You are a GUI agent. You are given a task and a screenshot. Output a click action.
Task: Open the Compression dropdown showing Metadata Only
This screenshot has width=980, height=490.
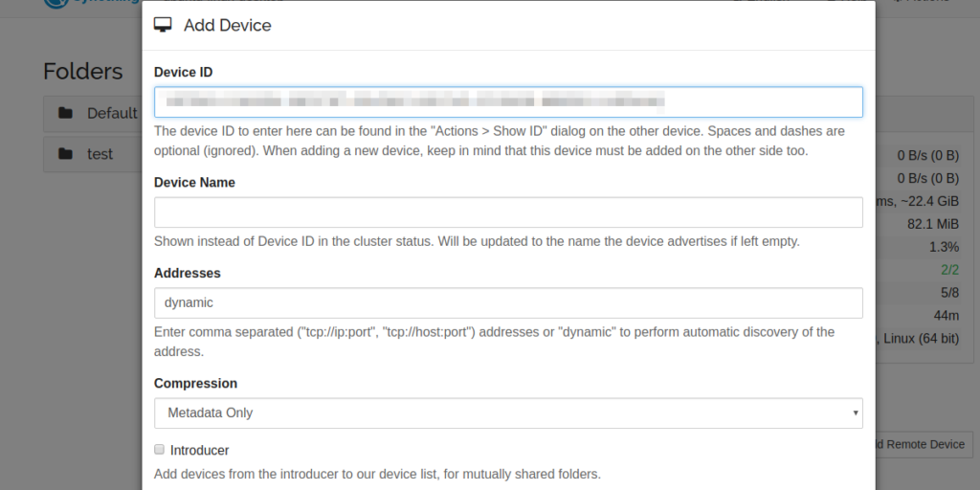click(508, 412)
